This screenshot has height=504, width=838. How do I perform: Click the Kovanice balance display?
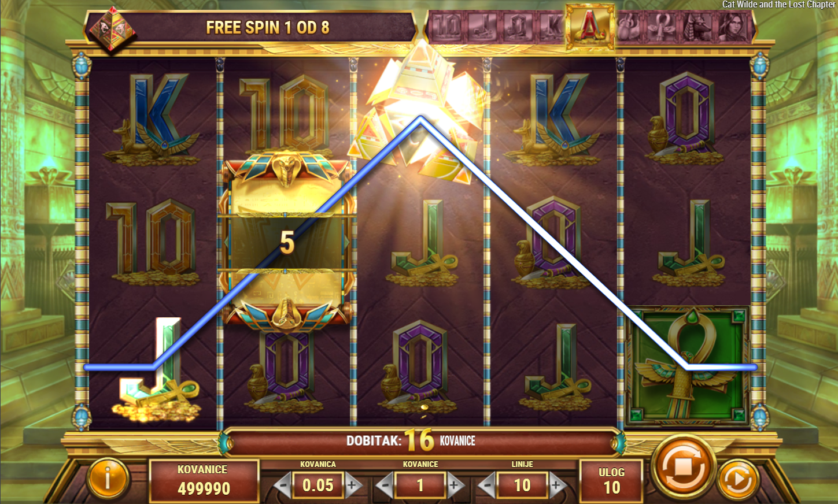[203, 480]
